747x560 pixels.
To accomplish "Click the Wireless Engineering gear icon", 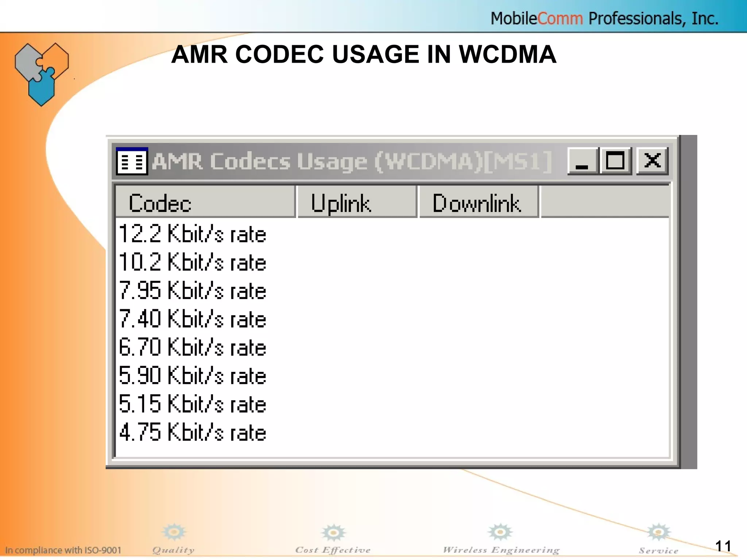I will (x=500, y=532).
